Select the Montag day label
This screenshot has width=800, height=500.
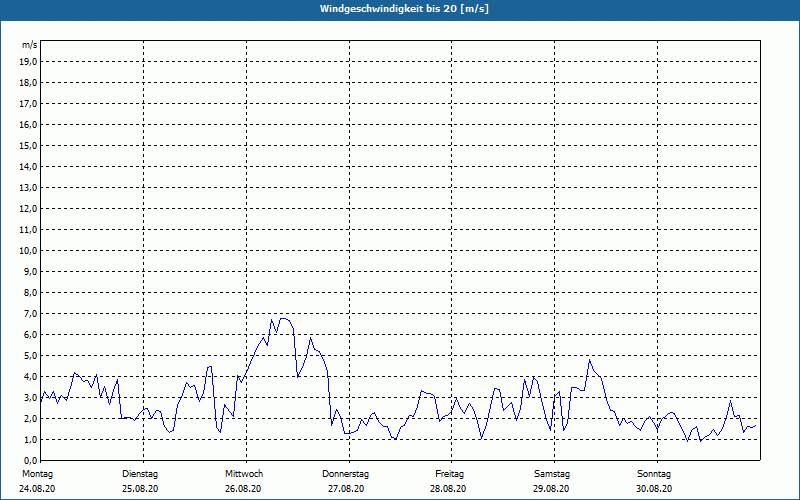tap(37, 474)
